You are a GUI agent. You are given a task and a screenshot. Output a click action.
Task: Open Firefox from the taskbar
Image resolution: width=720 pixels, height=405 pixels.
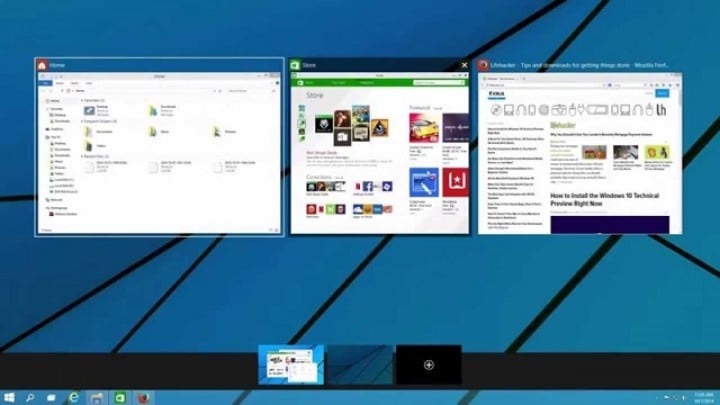(143, 398)
